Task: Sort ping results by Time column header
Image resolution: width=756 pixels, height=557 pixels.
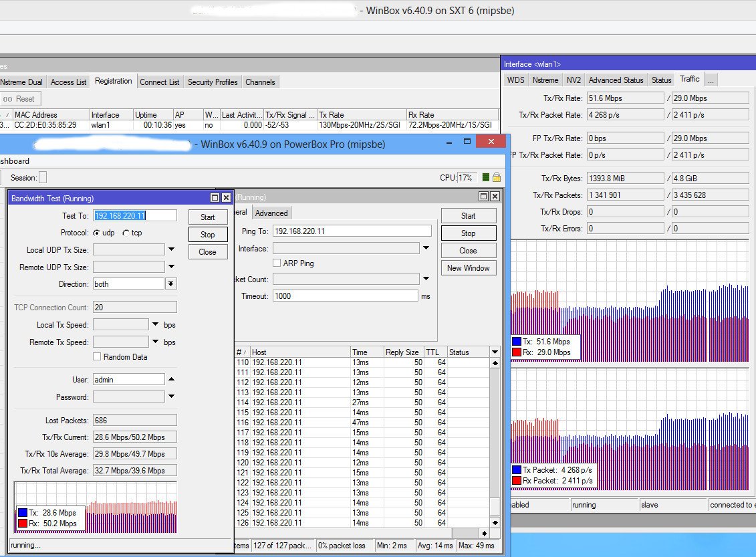Action: (x=367, y=352)
